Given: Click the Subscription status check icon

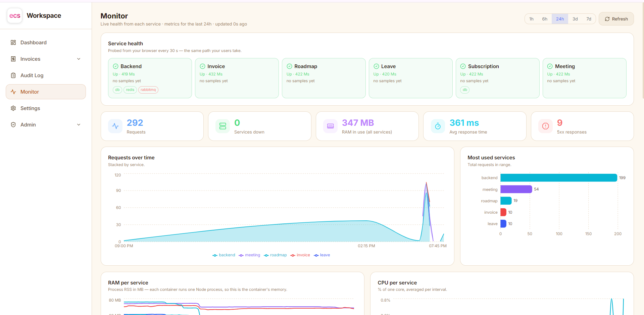Looking at the screenshot, I should (463, 66).
